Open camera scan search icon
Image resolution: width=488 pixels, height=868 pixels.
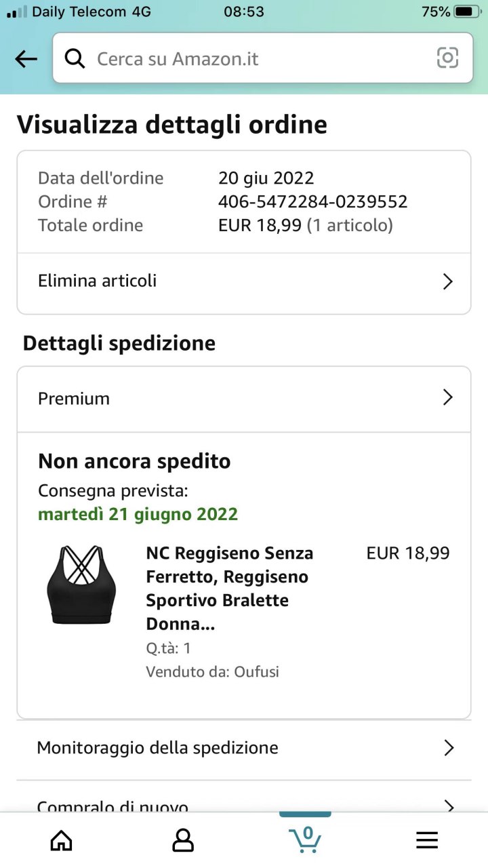(x=447, y=58)
